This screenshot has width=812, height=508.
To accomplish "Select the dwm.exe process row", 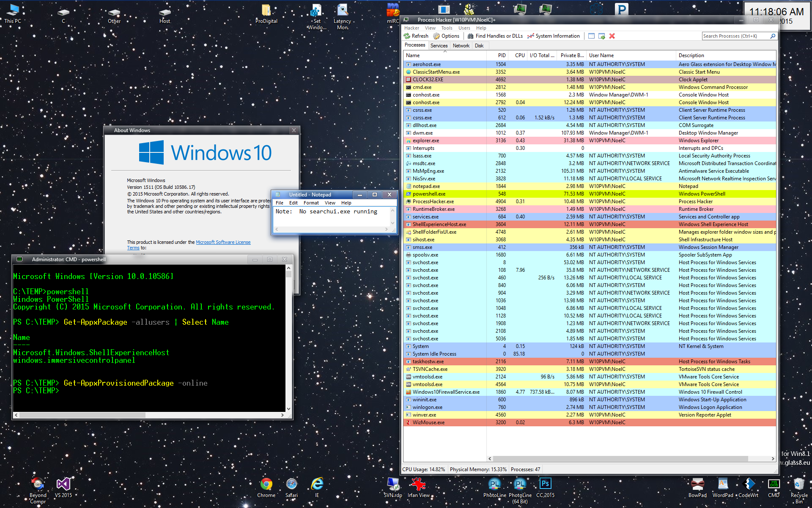I will pyautogui.click(x=590, y=133).
